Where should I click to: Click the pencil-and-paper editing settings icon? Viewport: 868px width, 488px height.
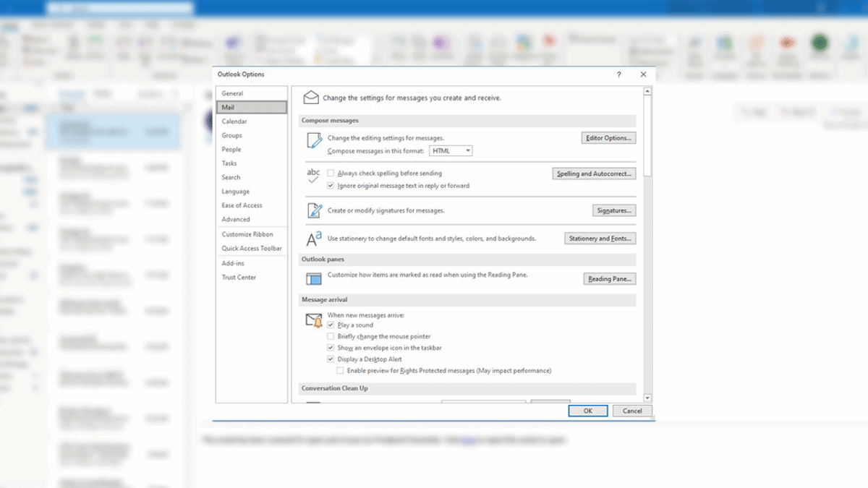[x=314, y=141]
